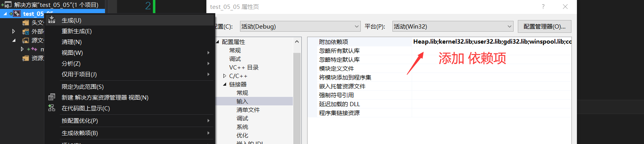Open the configuration dropdown 活动(Debug)
The width and height of the screenshot is (644, 144).
click(300, 26)
